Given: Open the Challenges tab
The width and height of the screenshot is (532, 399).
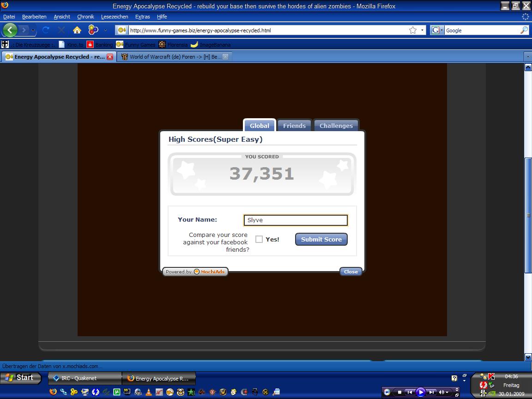Looking at the screenshot, I should coord(336,126).
